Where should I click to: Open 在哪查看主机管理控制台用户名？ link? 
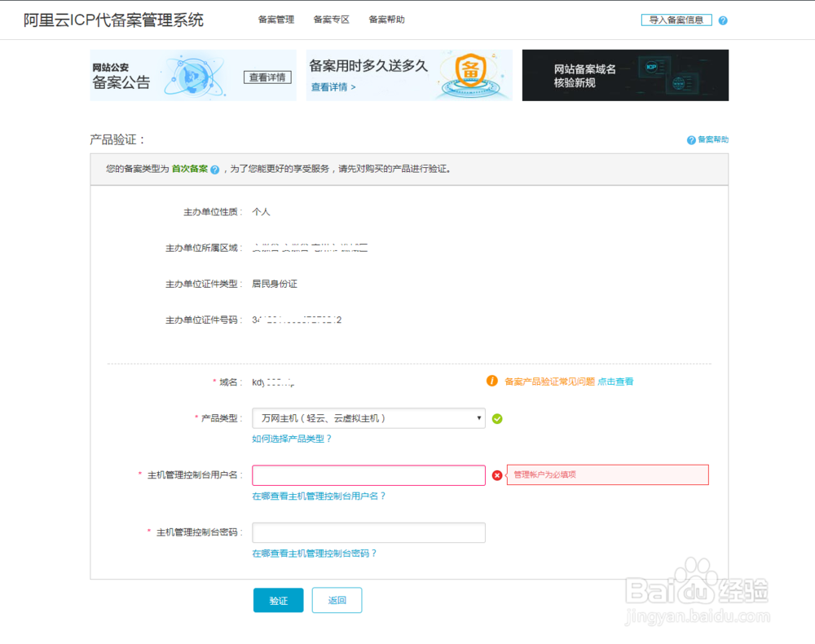319,496
